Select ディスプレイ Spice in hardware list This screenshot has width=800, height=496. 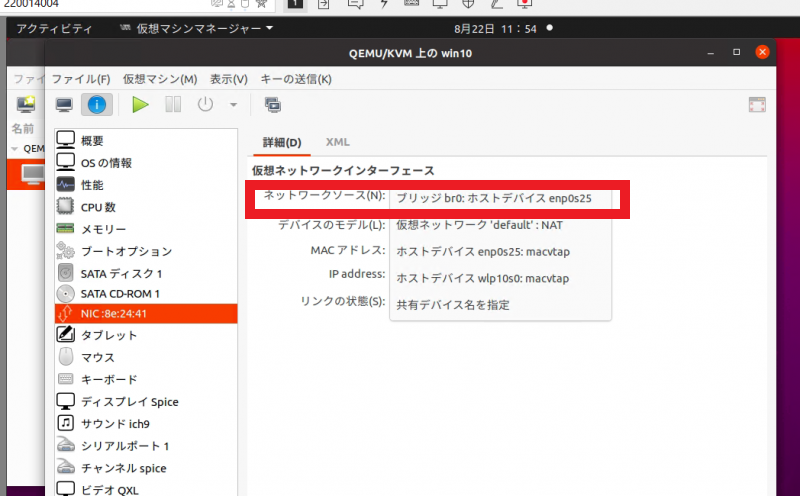(129, 401)
